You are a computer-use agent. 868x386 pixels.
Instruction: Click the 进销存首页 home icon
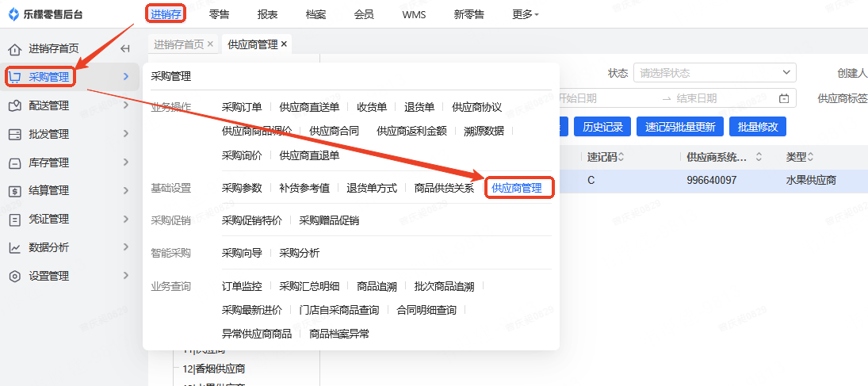click(x=15, y=49)
